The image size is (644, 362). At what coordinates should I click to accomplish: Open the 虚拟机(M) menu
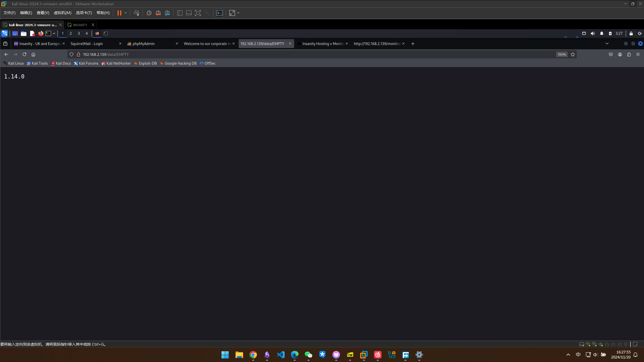point(62,13)
